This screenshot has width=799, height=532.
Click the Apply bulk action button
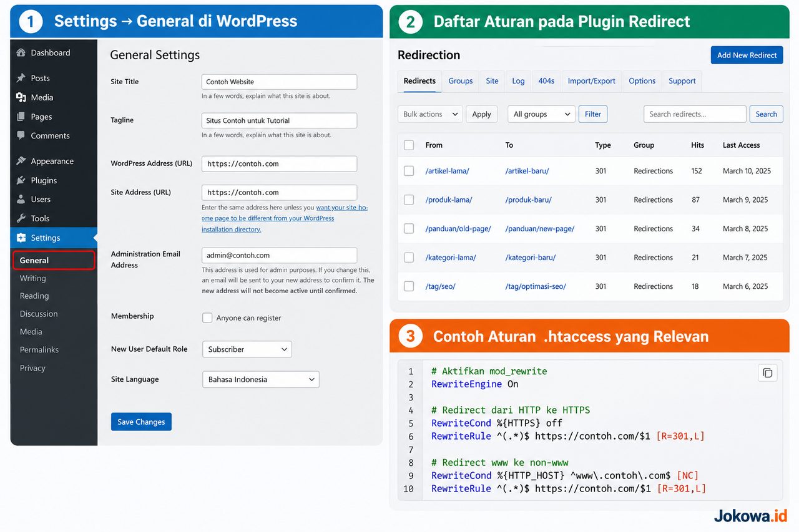tap(481, 114)
